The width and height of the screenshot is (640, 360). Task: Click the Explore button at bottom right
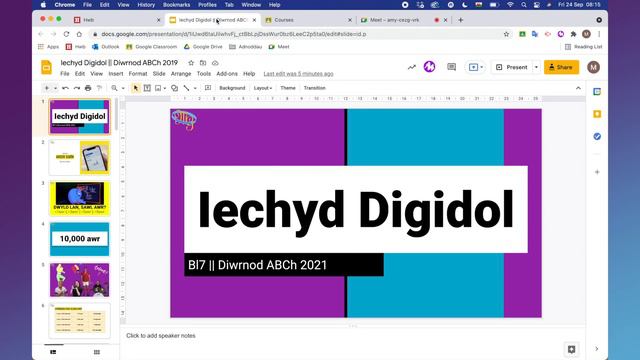click(x=571, y=349)
